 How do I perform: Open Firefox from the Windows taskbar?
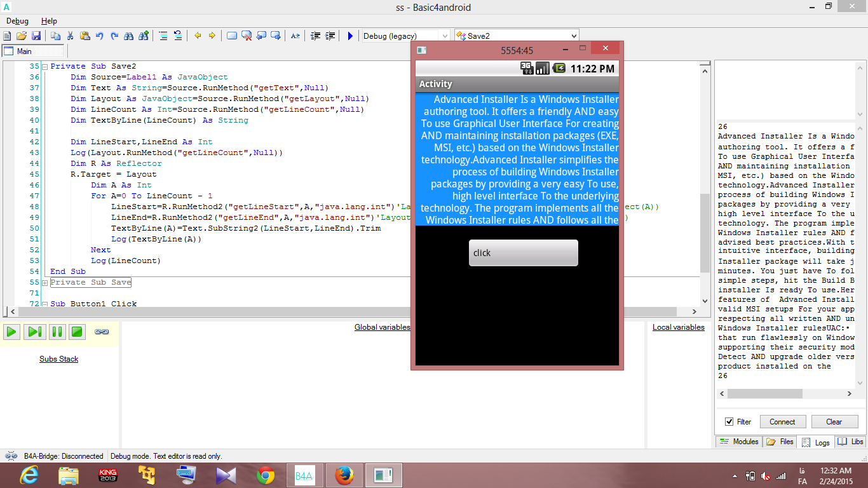click(344, 475)
